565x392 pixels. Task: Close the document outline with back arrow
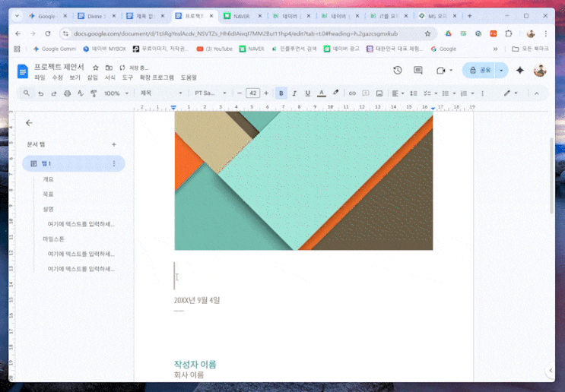29,123
